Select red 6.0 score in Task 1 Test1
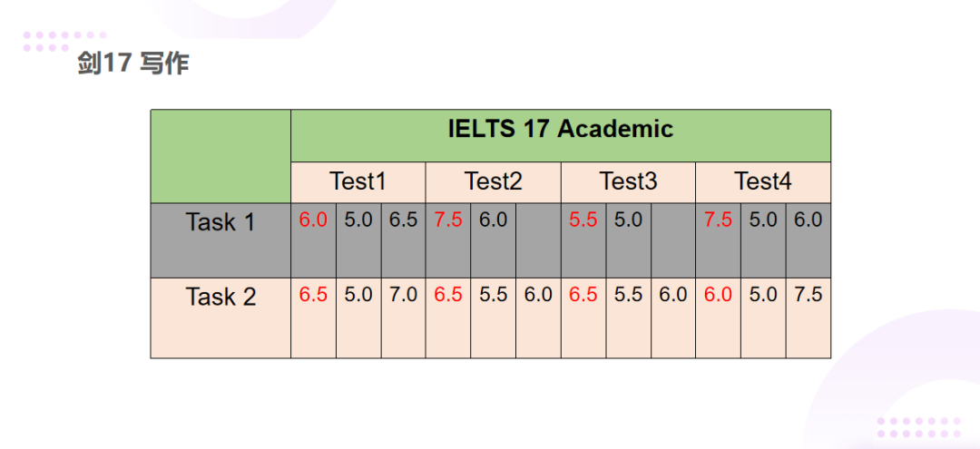The width and height of the screenshot is (980, 449). (313, 220)
